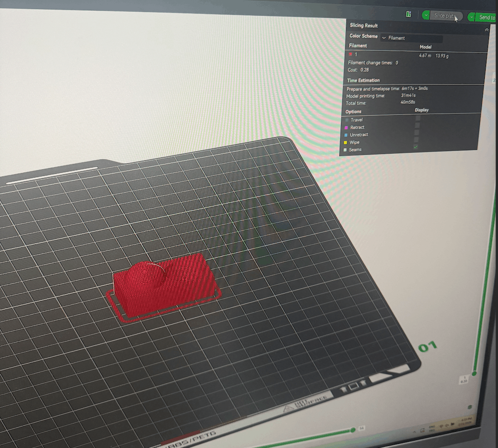Click the red filament 1 color swatch
The width and height of the screenshot is (498, 448).
tap(351, 54)
